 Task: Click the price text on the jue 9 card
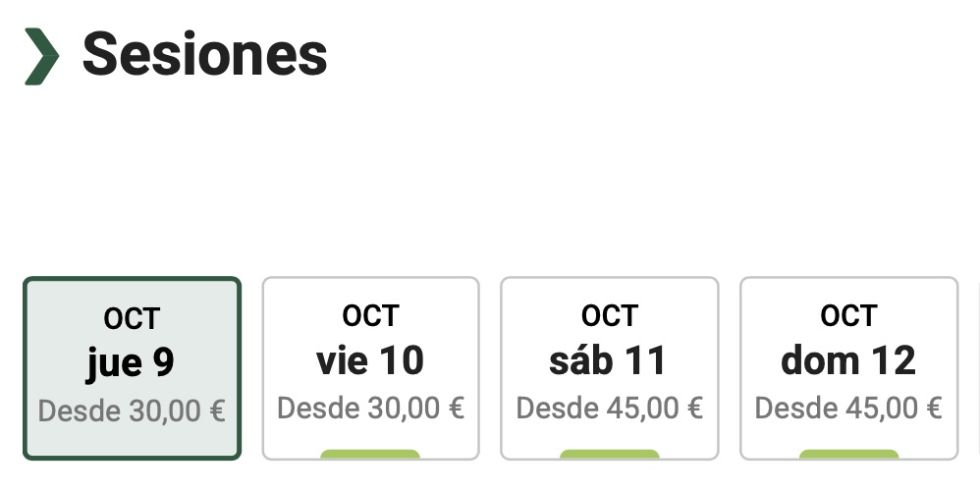[x=132, y=410]
